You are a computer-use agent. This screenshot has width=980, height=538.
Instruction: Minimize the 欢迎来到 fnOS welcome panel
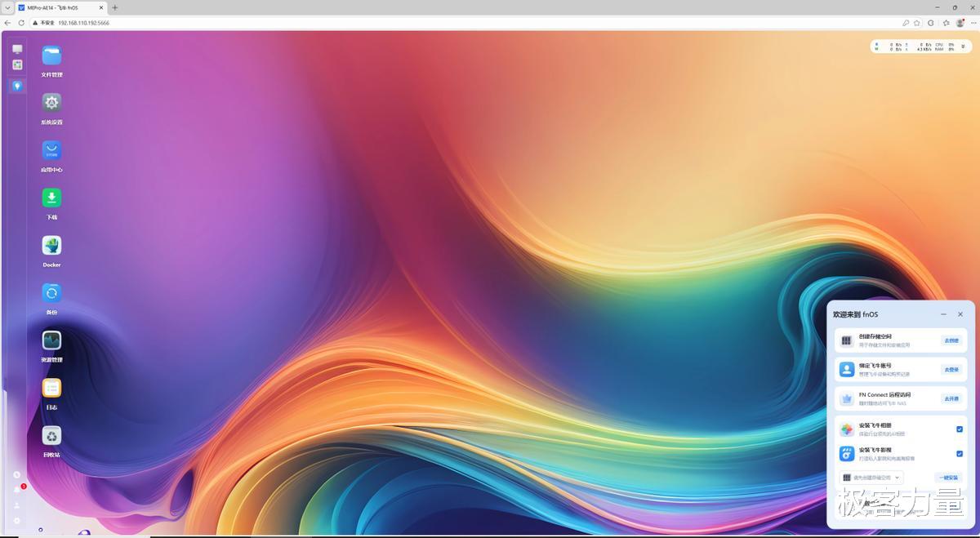(x=944, y=314)
